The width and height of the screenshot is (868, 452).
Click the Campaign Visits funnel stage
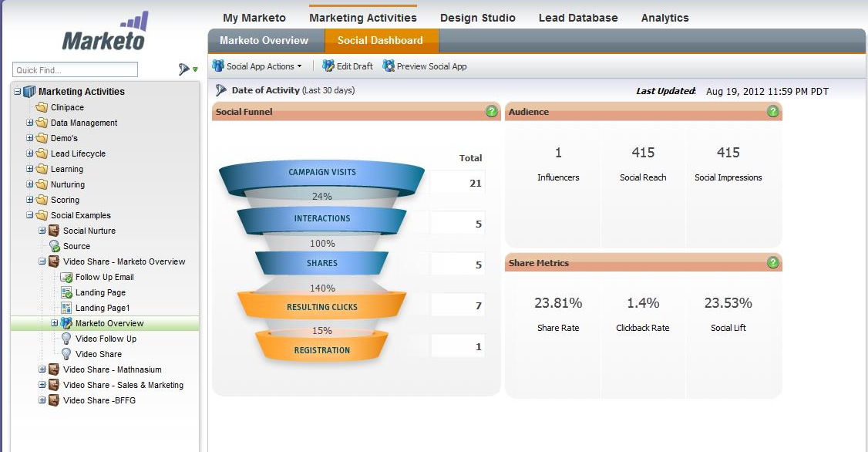322,174
